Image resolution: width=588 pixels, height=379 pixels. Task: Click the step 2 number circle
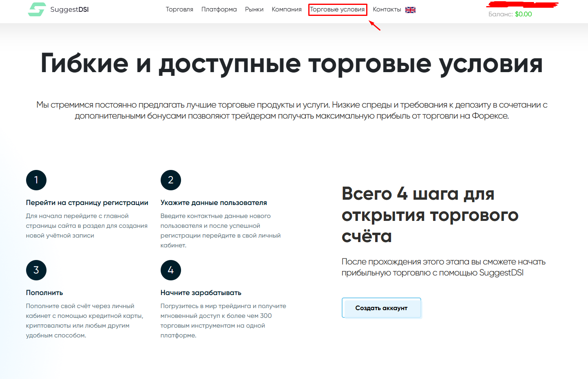[x=171, y=180]
